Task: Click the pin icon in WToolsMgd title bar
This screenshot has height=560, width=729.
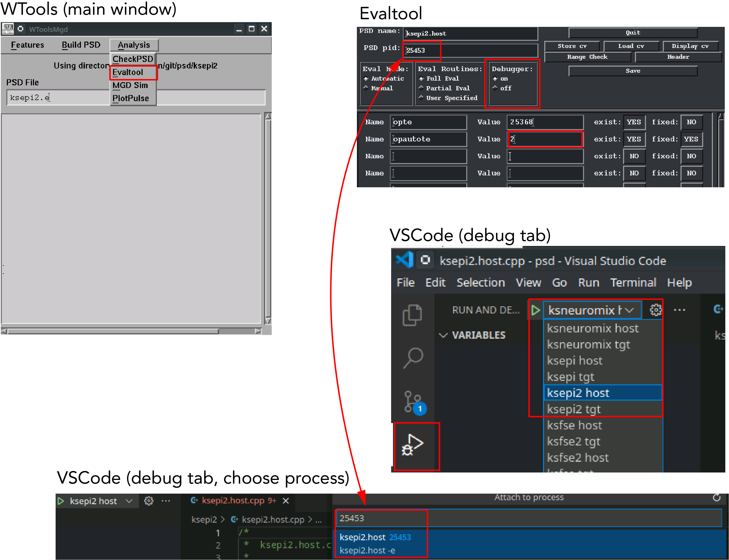Action: click(21, 29)
